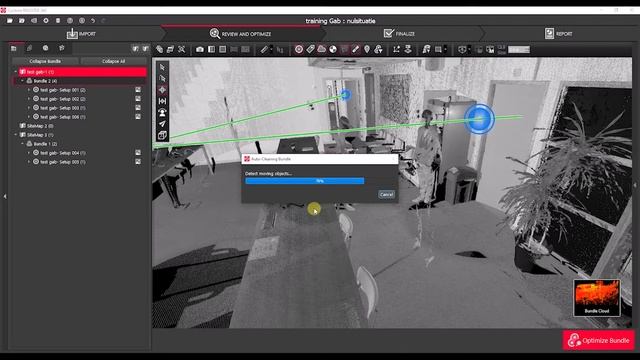Expand the Setup 001 node
This screenshot has height=360, width=640.
[29, 90]
